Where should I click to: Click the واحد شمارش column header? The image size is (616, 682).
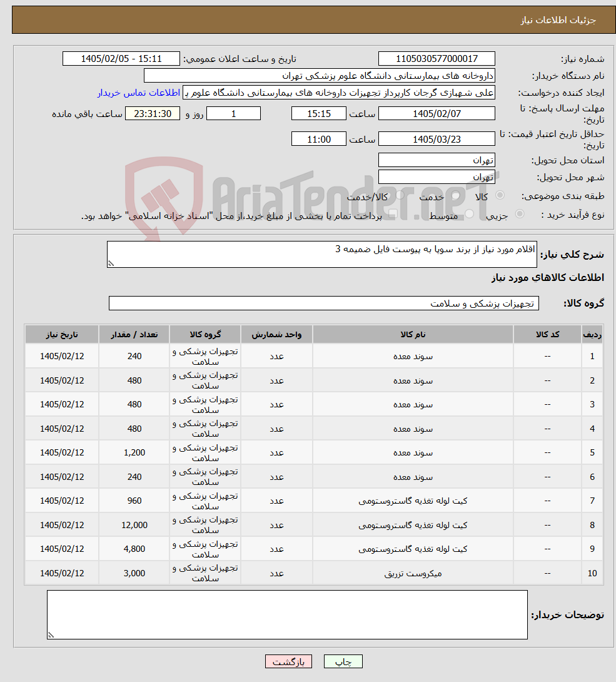[x=276, y=334]
